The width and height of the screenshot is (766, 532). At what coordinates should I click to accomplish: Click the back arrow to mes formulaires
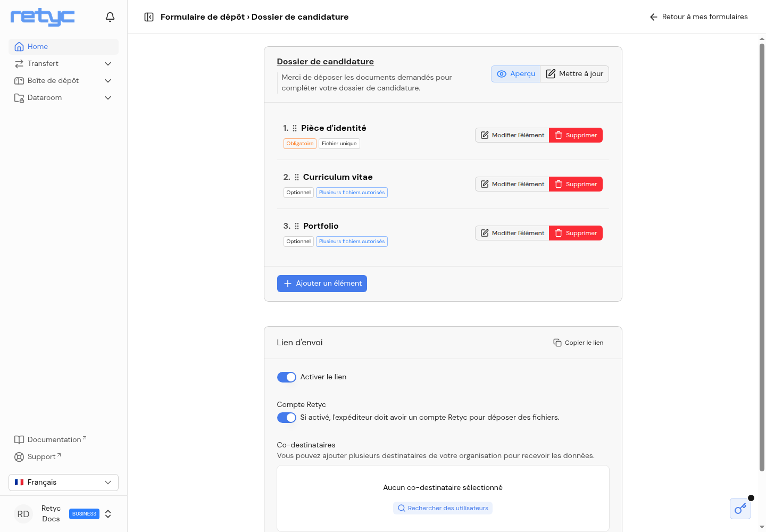tap(654, 17)
